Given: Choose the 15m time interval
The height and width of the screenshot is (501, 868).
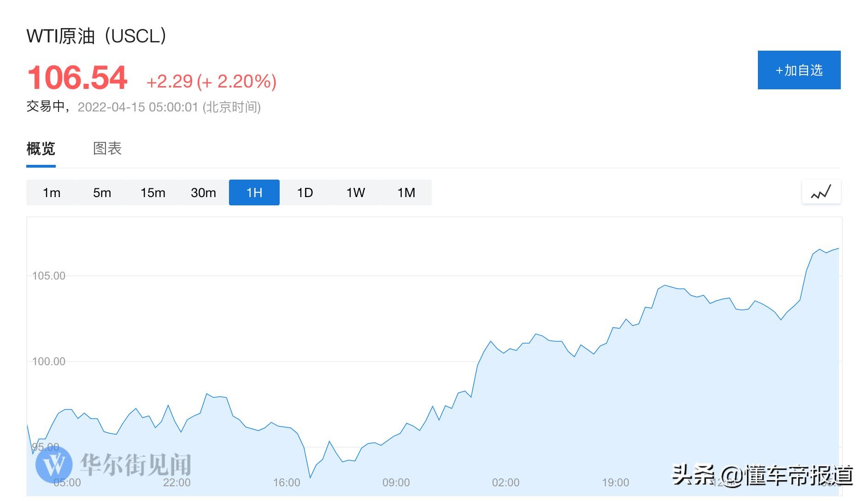Looking at the screenshot, I should (153, 192).
